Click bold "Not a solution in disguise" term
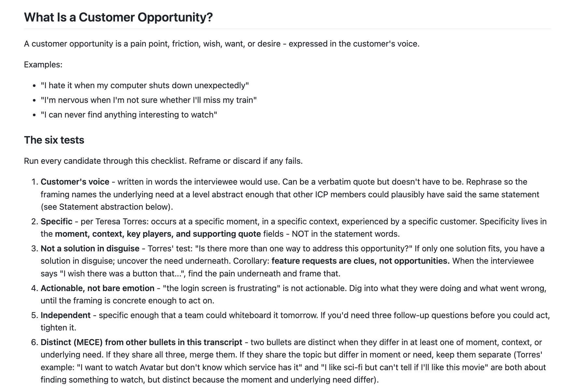The height and width of the screenshot is (392, 585). 90,248
